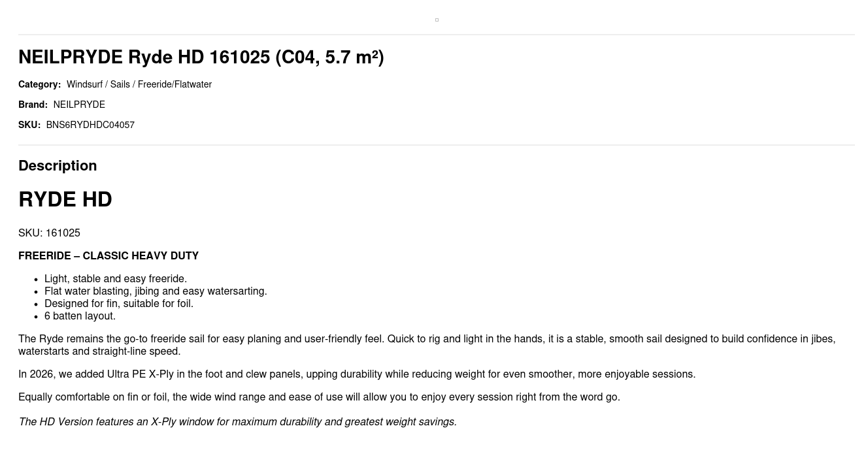
Task: Click the small image placeholder at top center
Action: point(437,20)
